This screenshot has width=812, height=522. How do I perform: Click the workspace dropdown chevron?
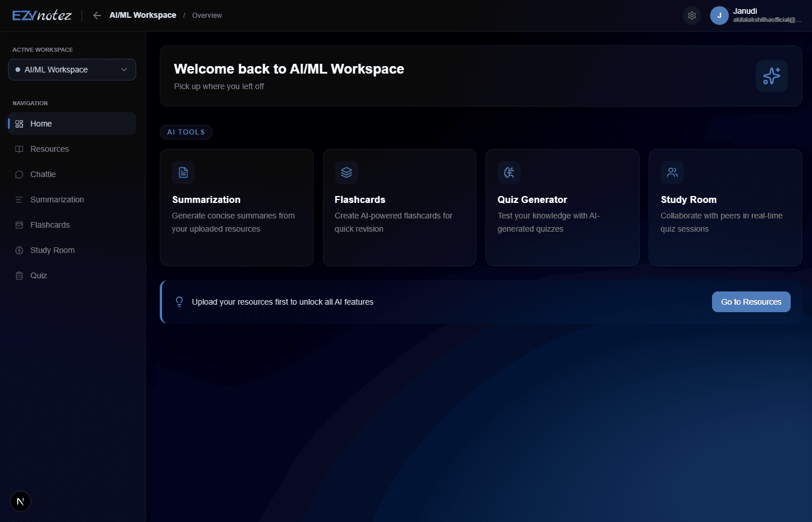[x=124, y=70]
